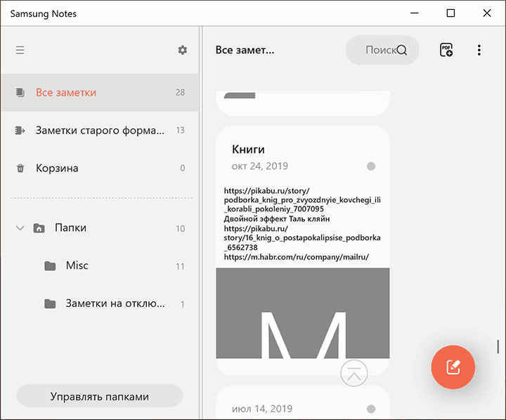Click the Заметки на отклю... folder icon
Screen dimensions: 506x420
click(x=50, y=303)
